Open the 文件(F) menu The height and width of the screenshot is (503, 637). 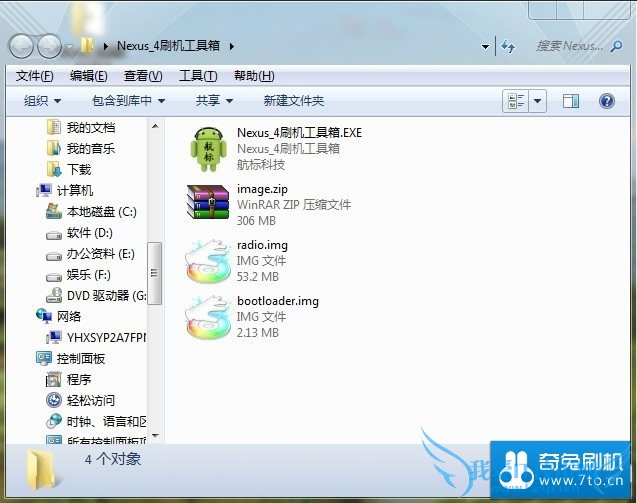click(35, 76)
